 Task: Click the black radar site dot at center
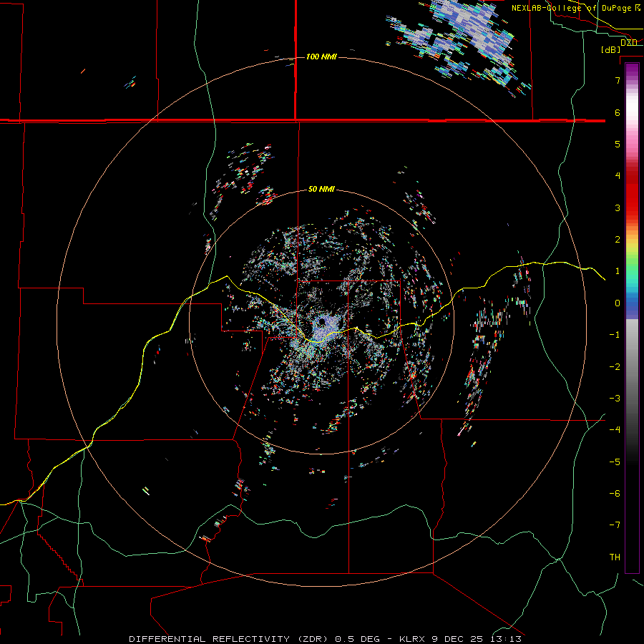point(322,321)
